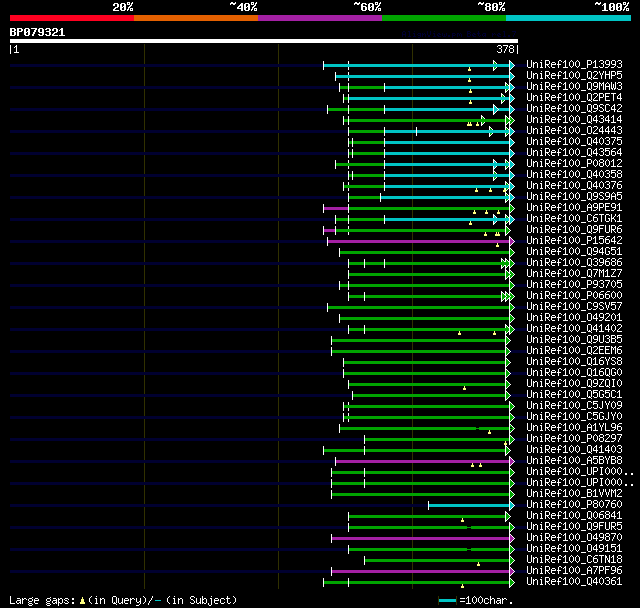Click the short cyan alignment bar for P80760
This screenshot has width=640, height=608.
[x=469, y=506]
